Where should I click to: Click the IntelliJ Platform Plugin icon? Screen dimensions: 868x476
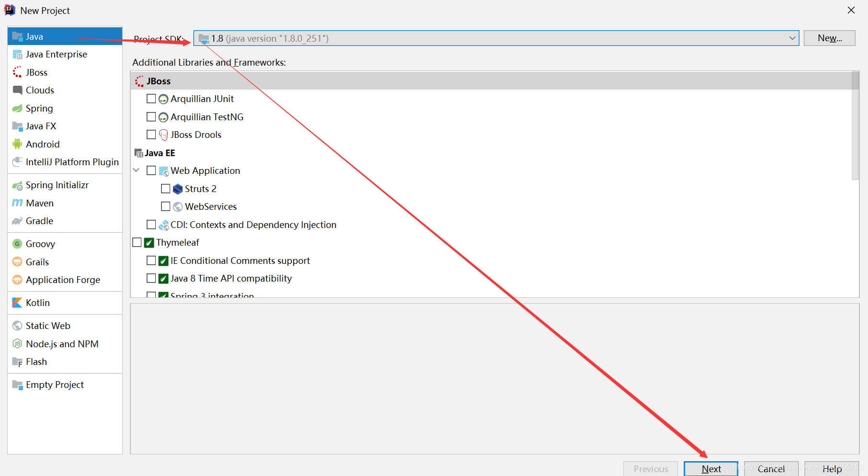pyautogui.click(x=17, y=162)
